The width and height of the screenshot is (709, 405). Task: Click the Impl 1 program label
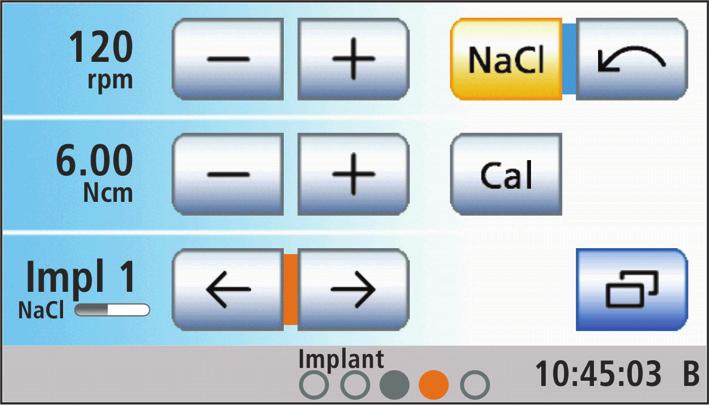coord(80,277)
